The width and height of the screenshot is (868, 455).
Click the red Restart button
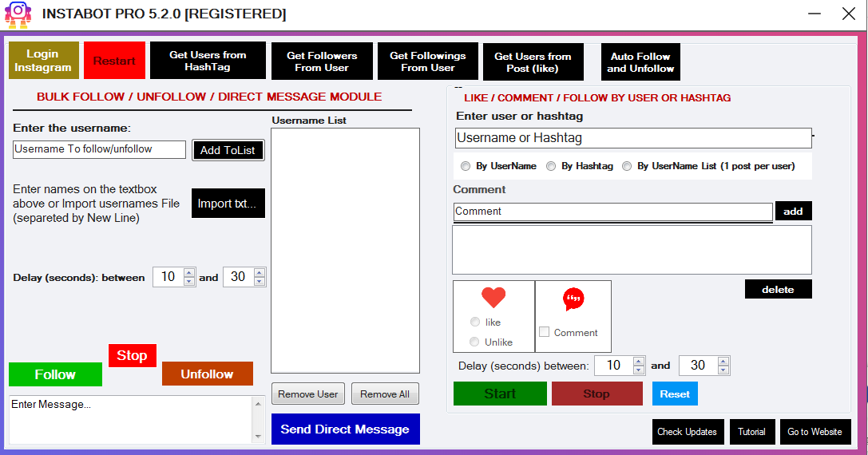[115, 61]
